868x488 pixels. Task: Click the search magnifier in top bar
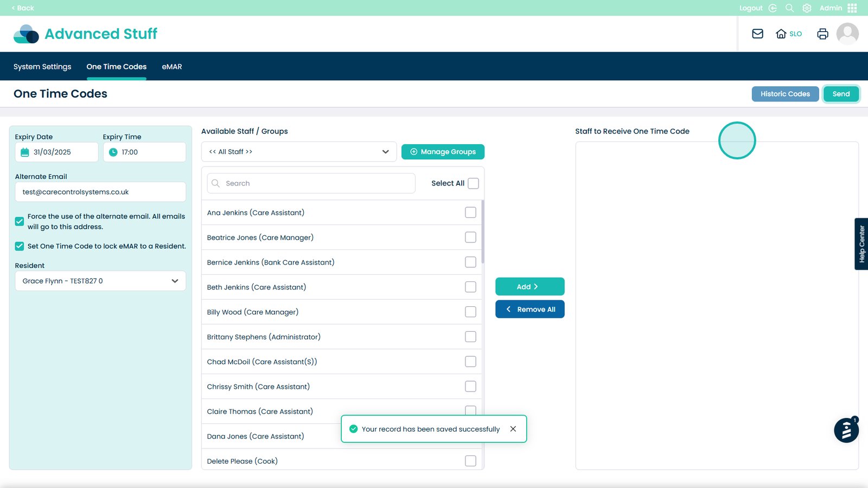click(x=789, y=8)
